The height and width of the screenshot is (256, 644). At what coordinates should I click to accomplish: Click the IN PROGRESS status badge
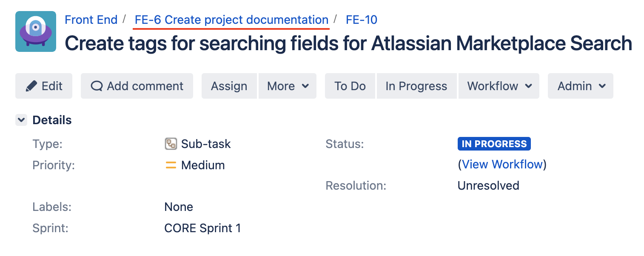point(494,144)
